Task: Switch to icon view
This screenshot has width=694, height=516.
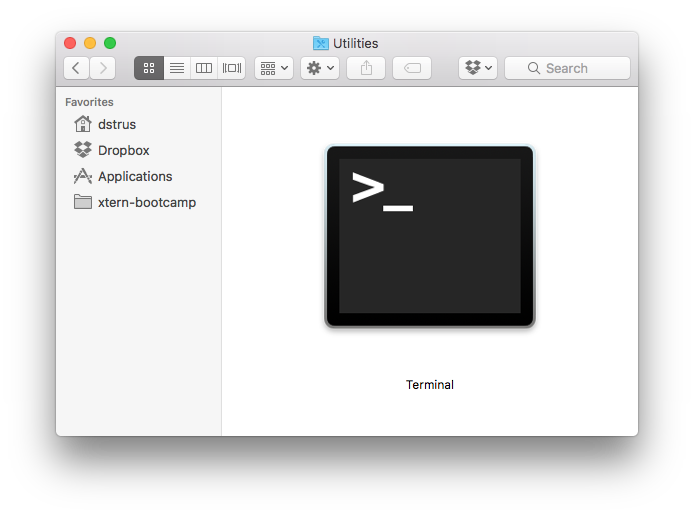Action: coord(149,68)
